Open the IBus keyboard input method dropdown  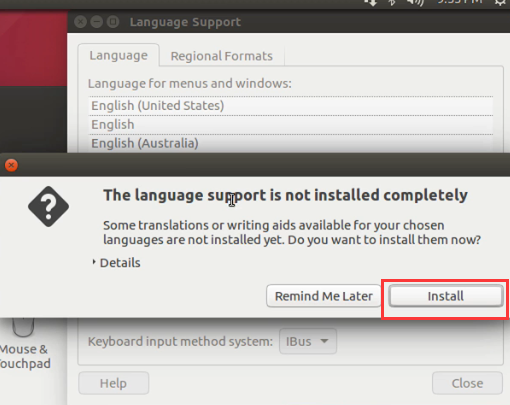(308, 341)
